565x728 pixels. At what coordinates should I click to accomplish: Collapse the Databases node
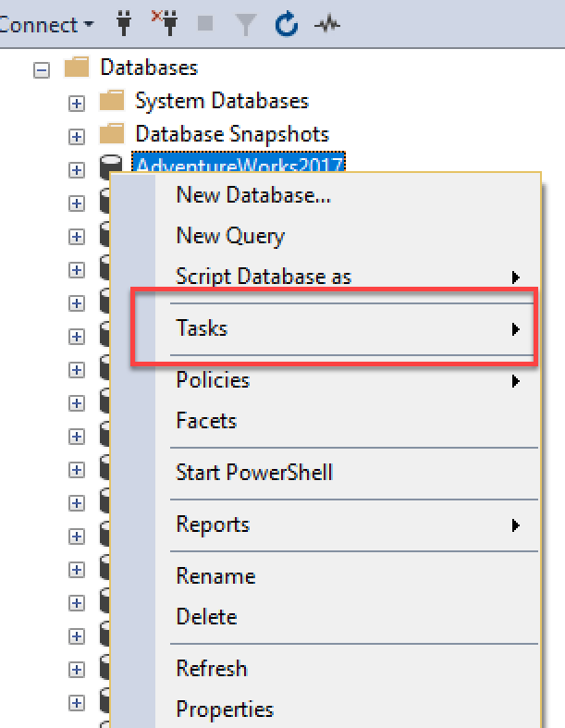click(x=42, y=68)
